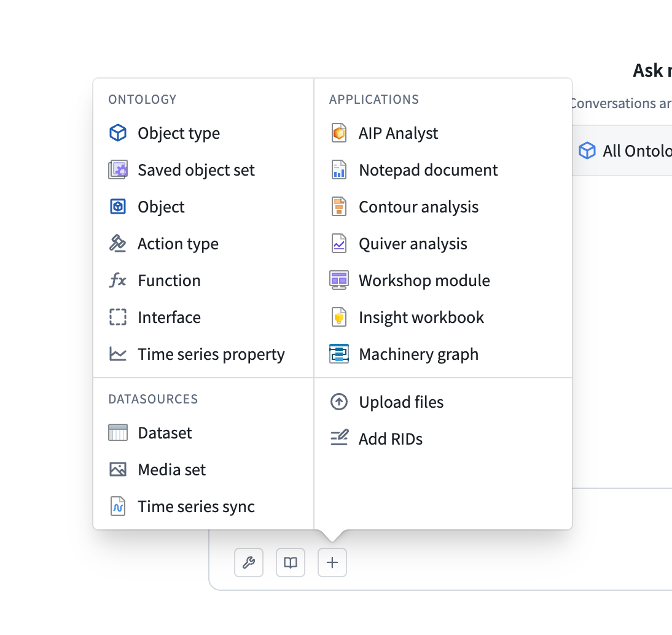672x635 pixels.
Task: Click the Contour analysis icon
Action: [339, 206]
